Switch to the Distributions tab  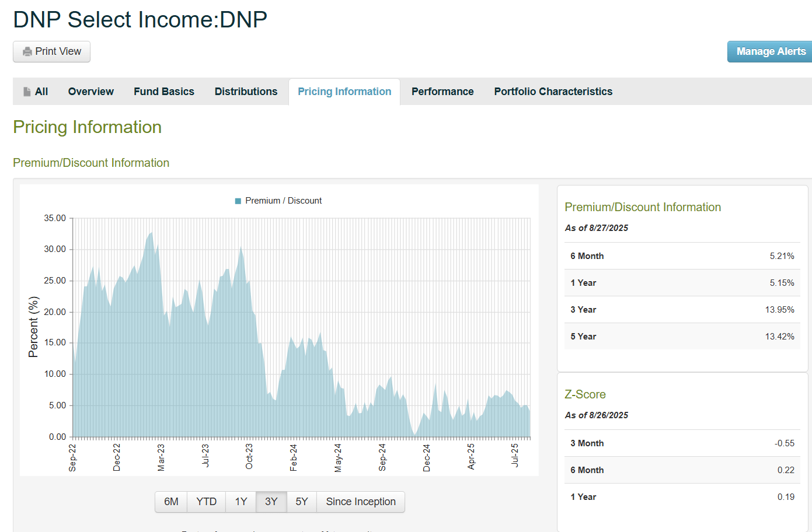[246, 91]
